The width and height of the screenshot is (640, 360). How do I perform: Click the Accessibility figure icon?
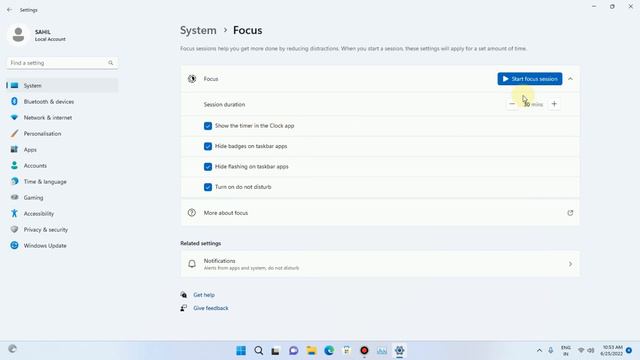[14, 213]
